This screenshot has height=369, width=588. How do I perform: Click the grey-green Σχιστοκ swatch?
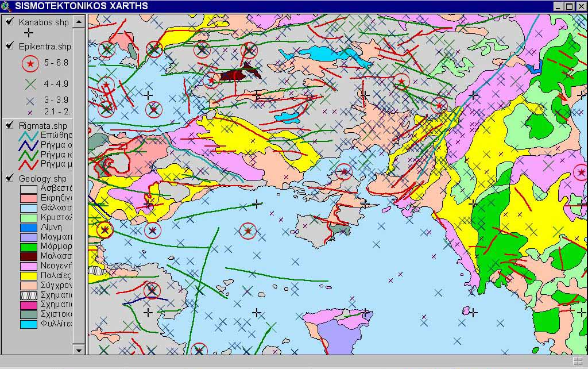[29, 314]
